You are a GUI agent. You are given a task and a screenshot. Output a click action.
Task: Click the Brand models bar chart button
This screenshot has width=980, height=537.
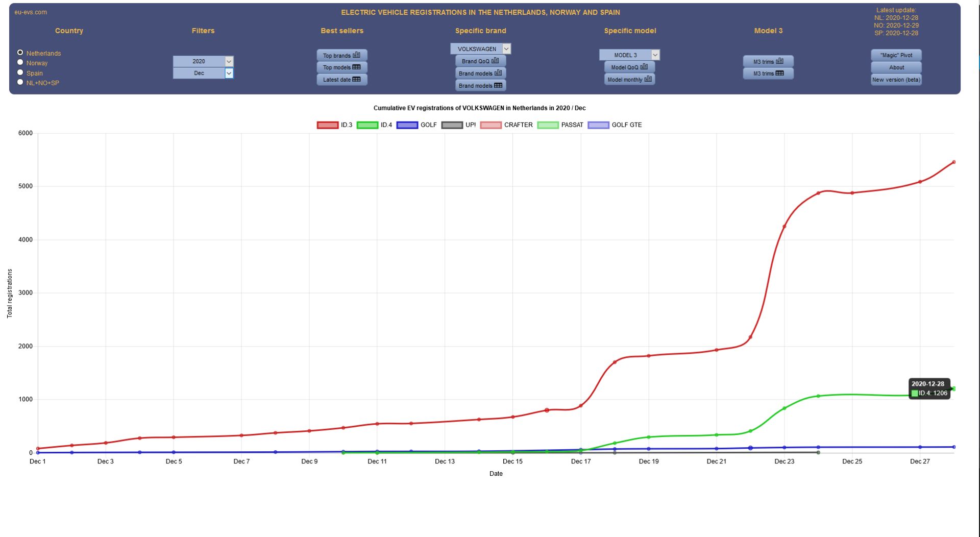click(480, 74)
